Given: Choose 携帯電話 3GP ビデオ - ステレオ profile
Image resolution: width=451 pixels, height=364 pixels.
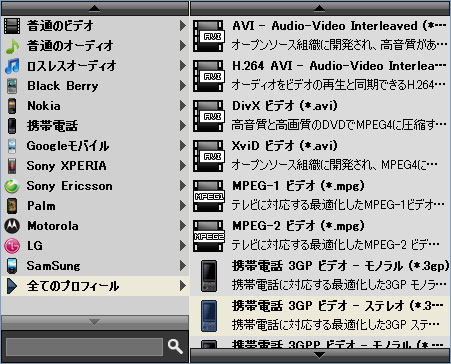Looking at the screenshot, I should click(x=320, y=316).
